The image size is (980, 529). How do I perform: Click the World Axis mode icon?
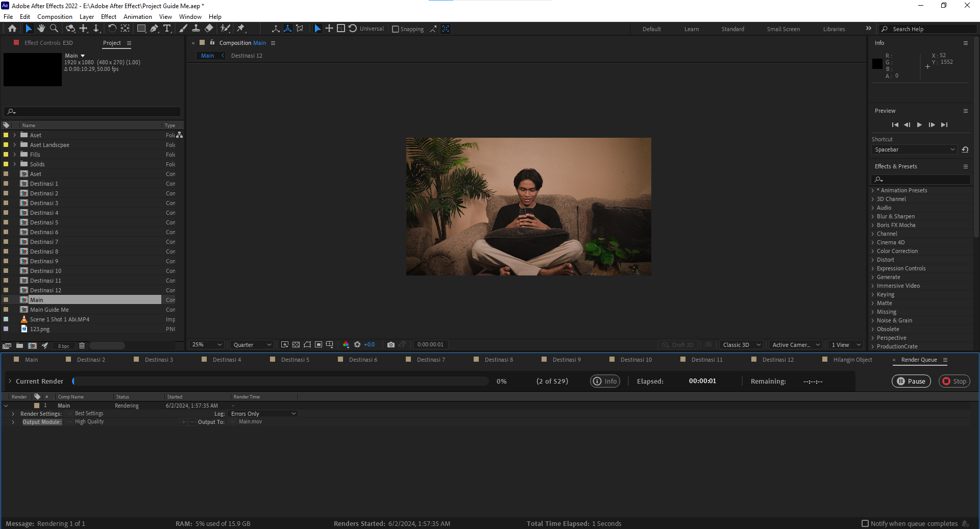pos(288,29)
